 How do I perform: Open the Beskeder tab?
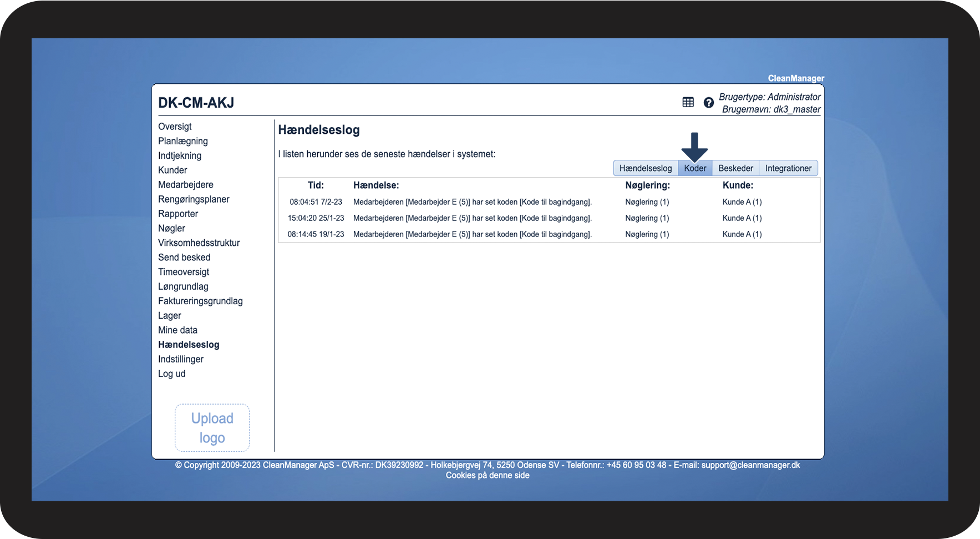(x=735, y=168)
